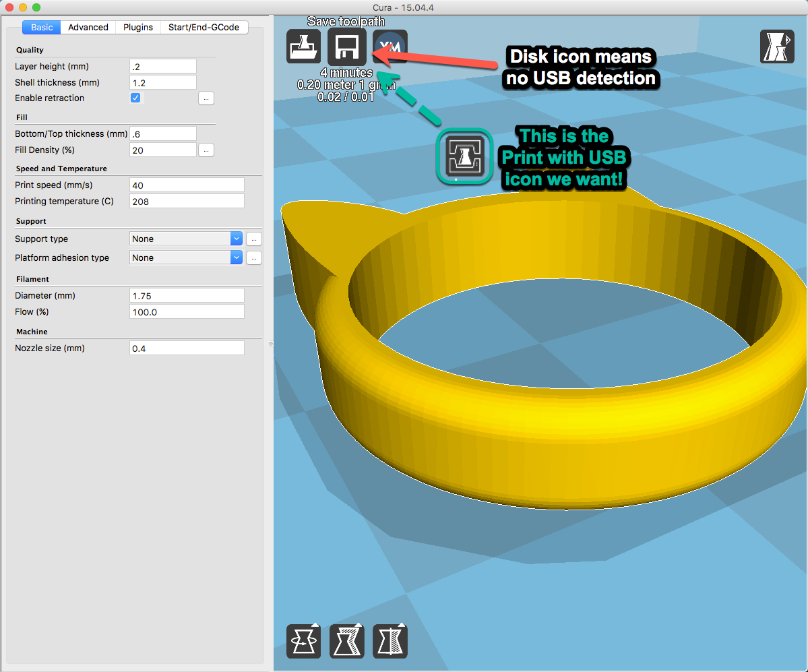Click the Fill Density settings ellipsis button

click(205, 150)
